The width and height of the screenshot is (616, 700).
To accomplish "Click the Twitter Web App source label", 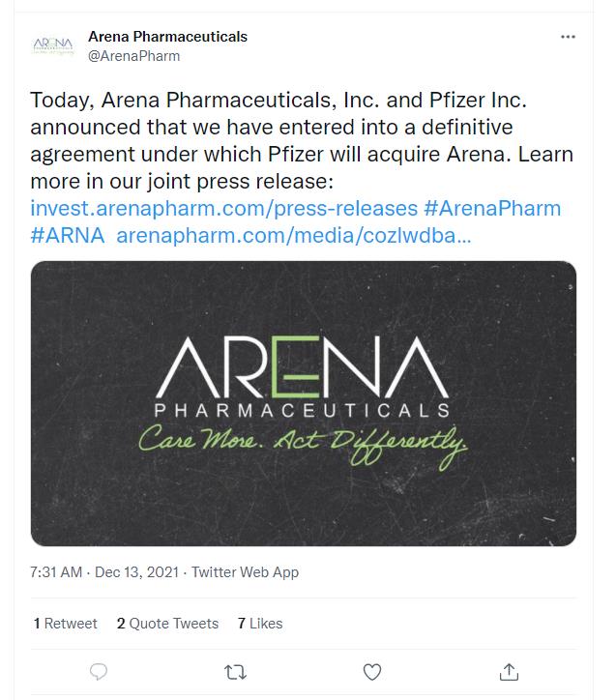I will point(245,572).
